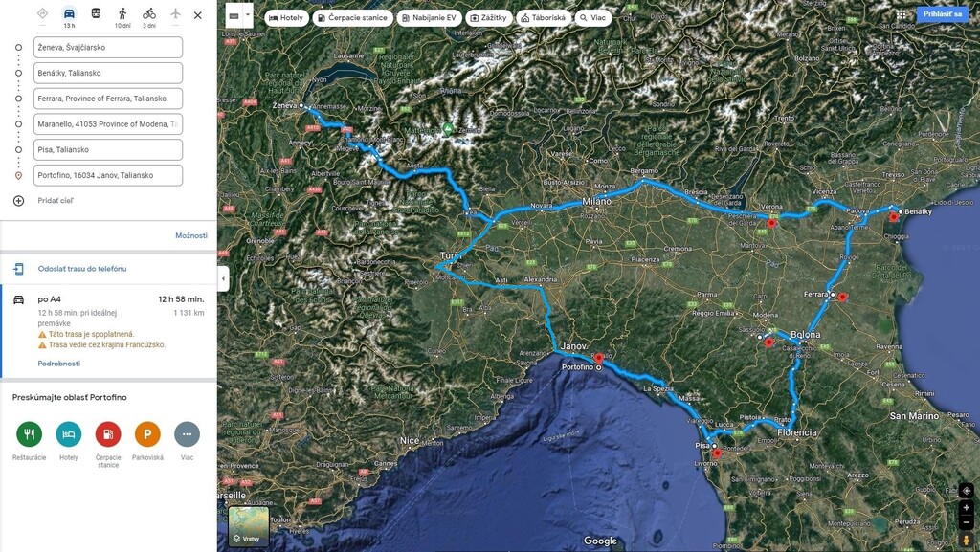Click the Ženeva, Švajčiarsko input field
The width and height of the screenshot is (980, 552).
tap(108, 48)
